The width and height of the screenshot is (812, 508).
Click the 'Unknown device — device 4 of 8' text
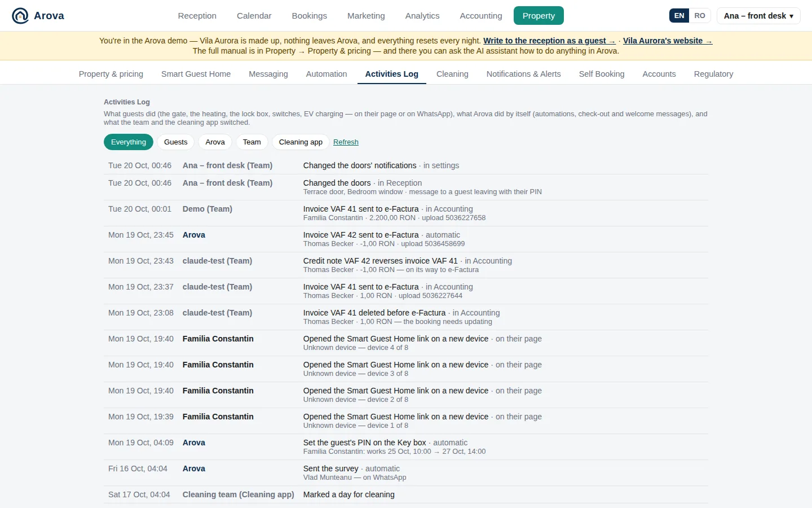click(356, 348)
